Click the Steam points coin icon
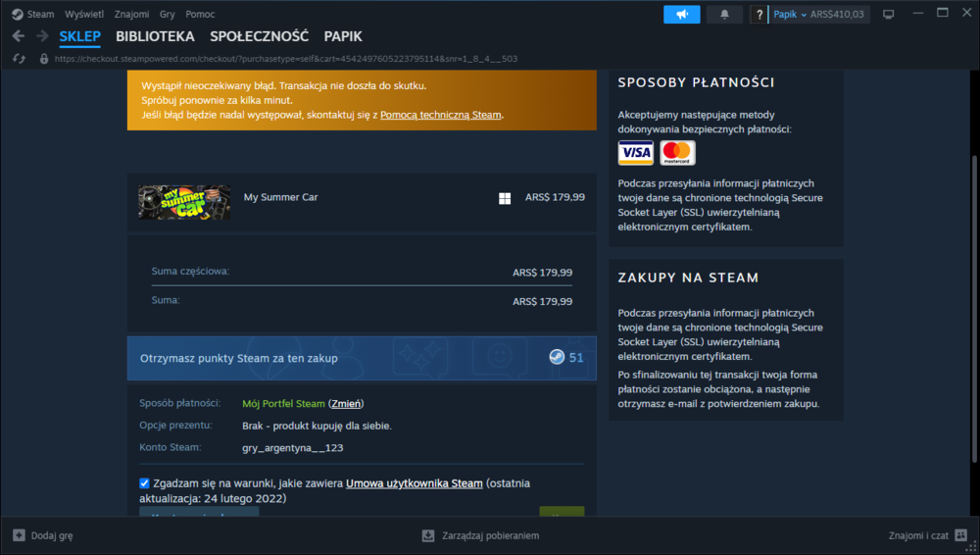Image resolution: width=980 pixels, height=555 pixels. coord(557,357)
